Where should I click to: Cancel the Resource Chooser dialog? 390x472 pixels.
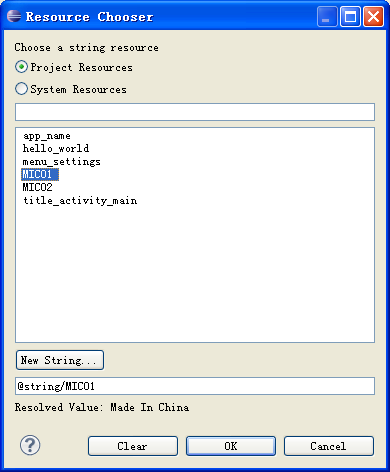[x=329, y=446]
